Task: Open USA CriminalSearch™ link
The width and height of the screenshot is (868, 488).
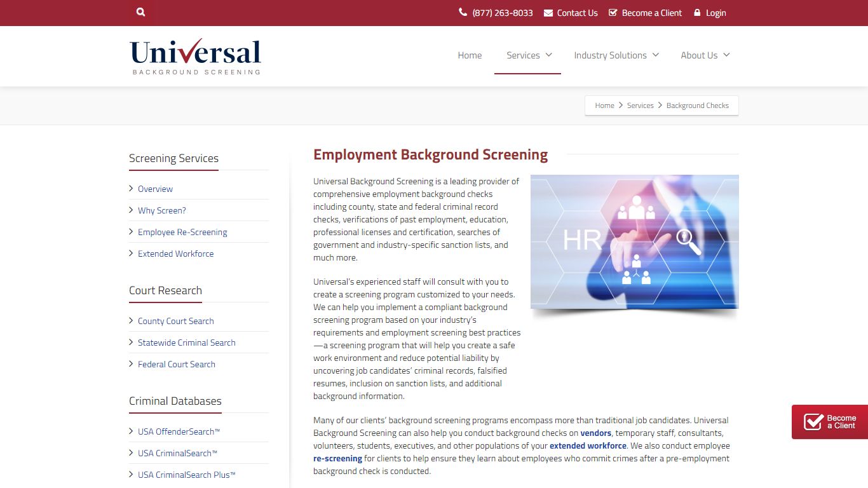Action: point(177,453)
